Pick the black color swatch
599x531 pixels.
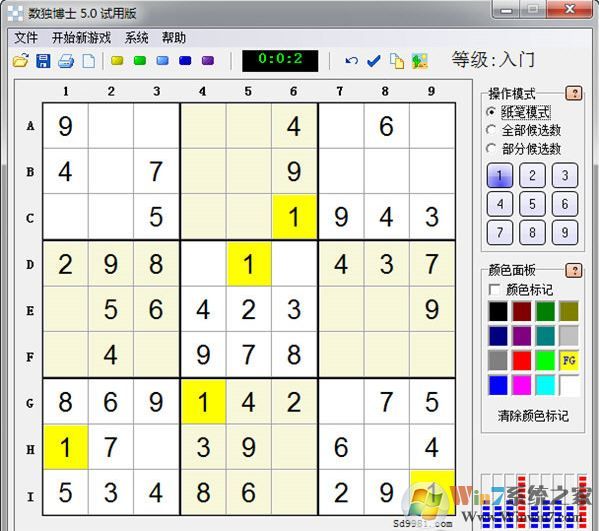(x=498, y=311)
